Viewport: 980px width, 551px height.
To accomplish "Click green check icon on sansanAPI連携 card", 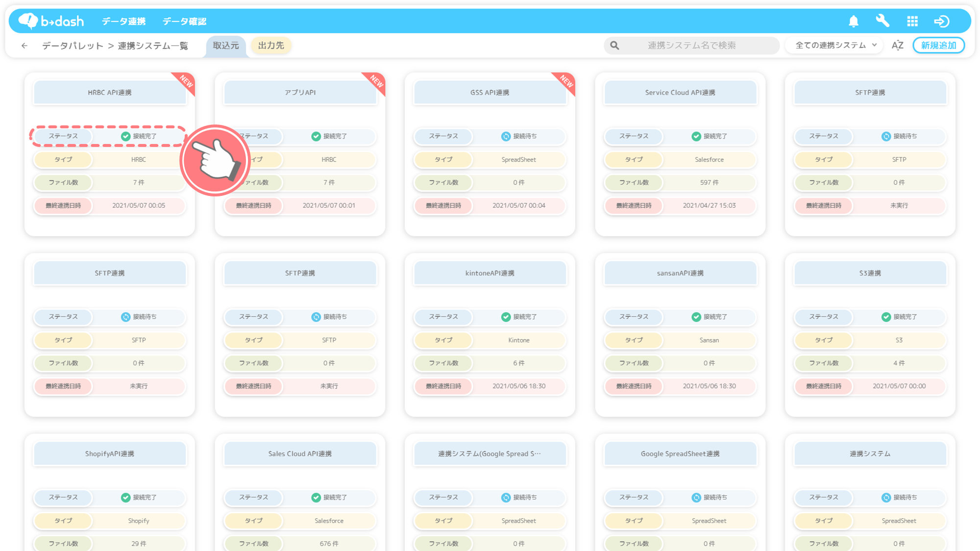I will [x=696, y=317].
